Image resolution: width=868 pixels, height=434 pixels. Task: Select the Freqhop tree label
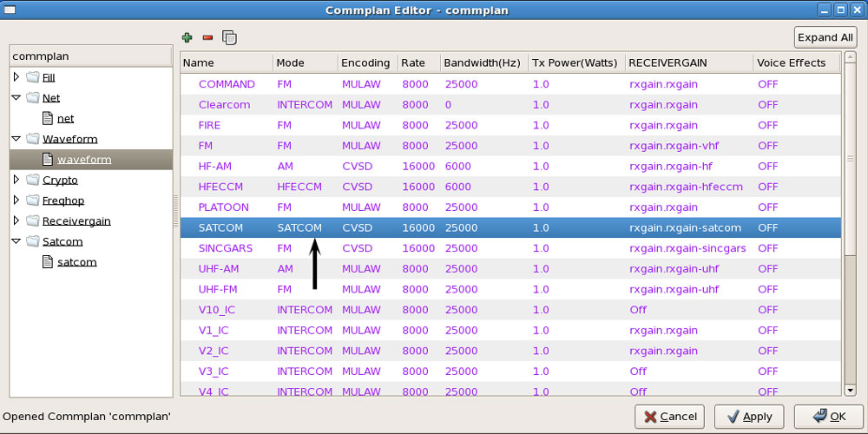click(63, 201)
